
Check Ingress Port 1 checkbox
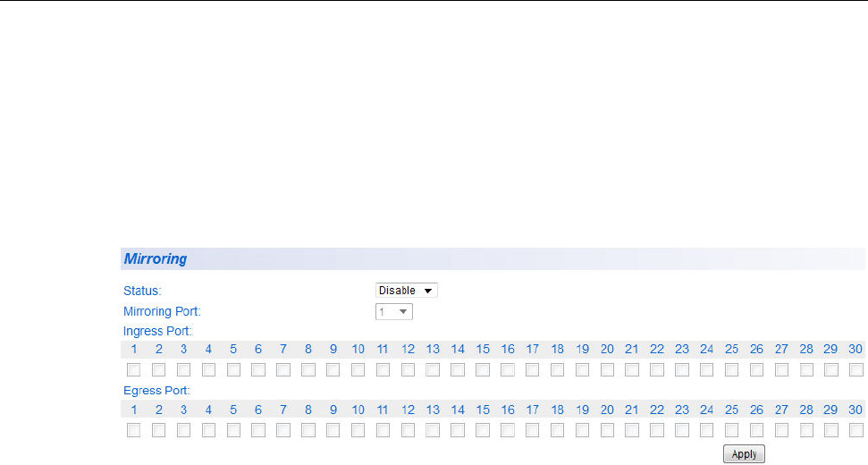point(133,369)
